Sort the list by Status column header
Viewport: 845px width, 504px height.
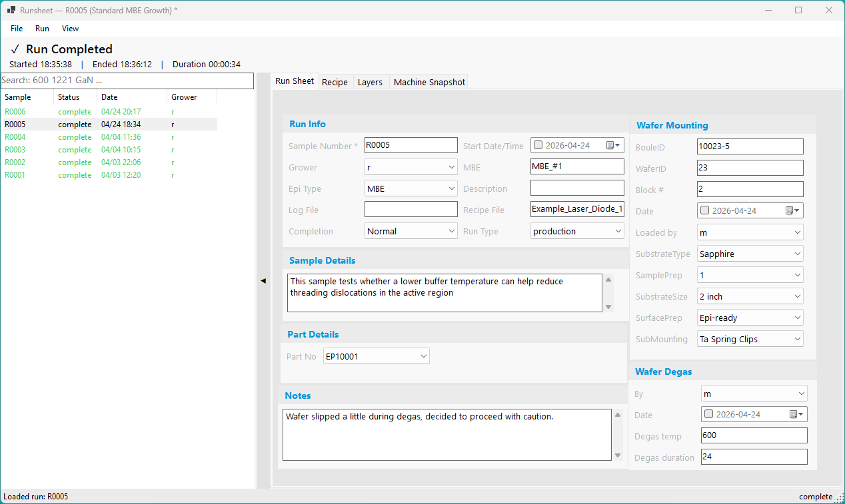pos(75,97)
